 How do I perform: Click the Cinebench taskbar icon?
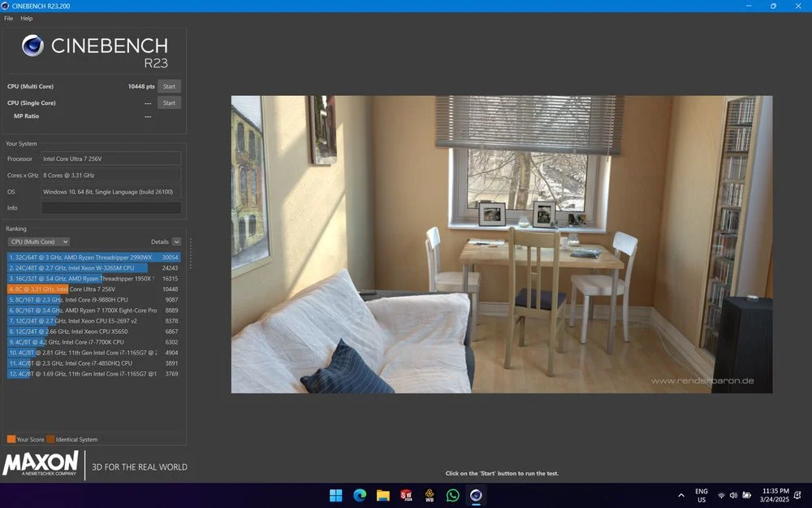click(476, 496)
